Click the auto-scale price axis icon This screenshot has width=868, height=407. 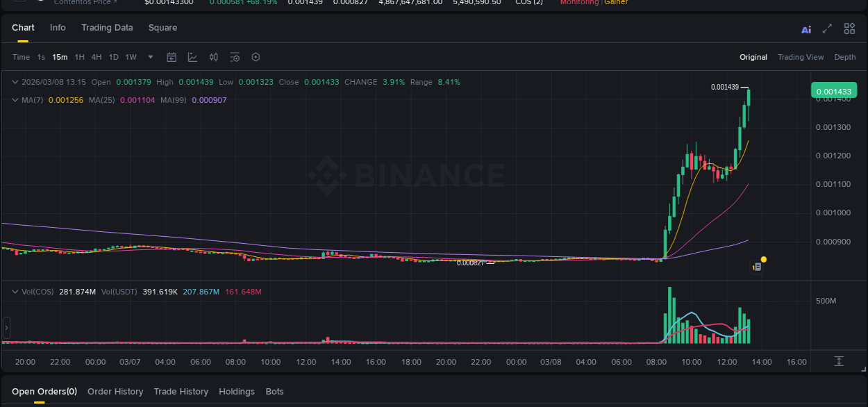838,362
